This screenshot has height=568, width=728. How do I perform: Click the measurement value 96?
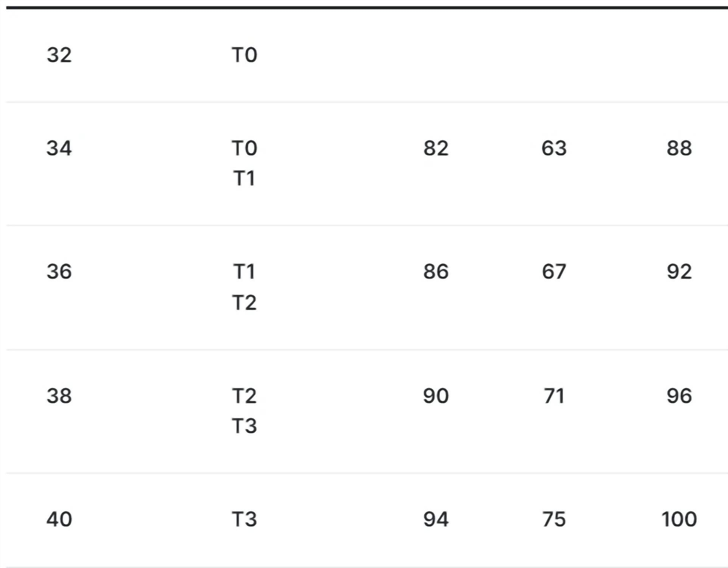click(679, 396)
